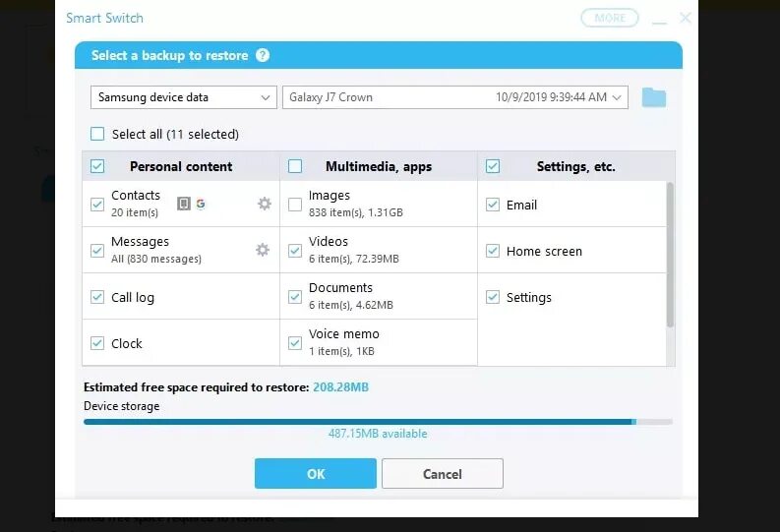The height and width of the screenshot is (532, 780).
Task: Click the backup list vertical scrollbar
Action: click(x=670, y=255)
